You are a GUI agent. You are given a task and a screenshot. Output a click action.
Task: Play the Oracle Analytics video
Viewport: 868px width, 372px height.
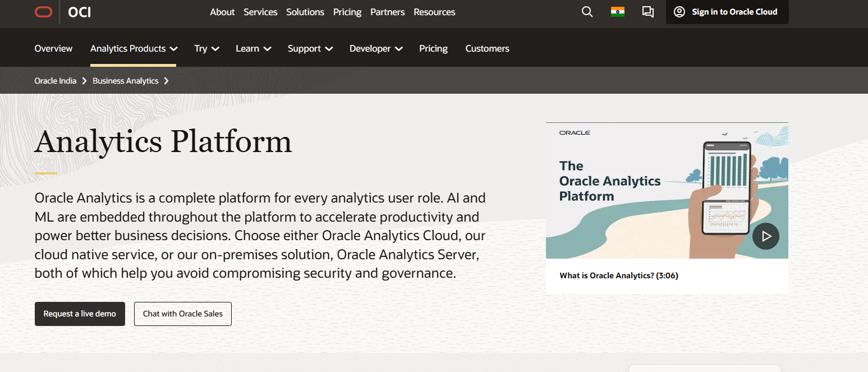click(x=766, y=236)
